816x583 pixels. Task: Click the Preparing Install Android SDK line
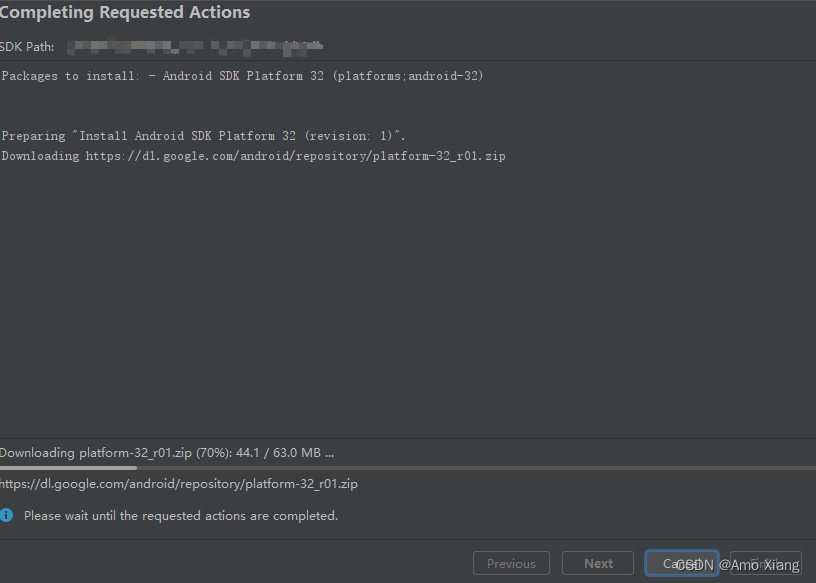pos(204,135)
